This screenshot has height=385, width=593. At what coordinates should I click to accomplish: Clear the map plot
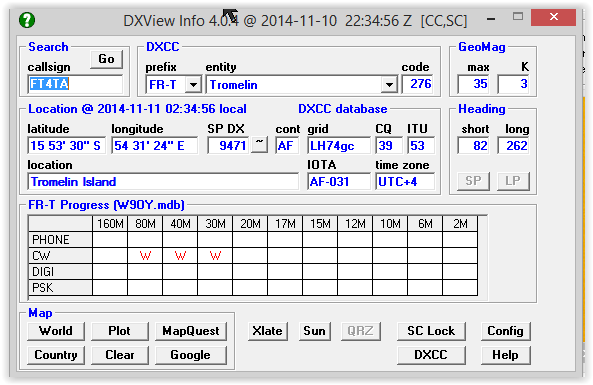coord(120,355)
